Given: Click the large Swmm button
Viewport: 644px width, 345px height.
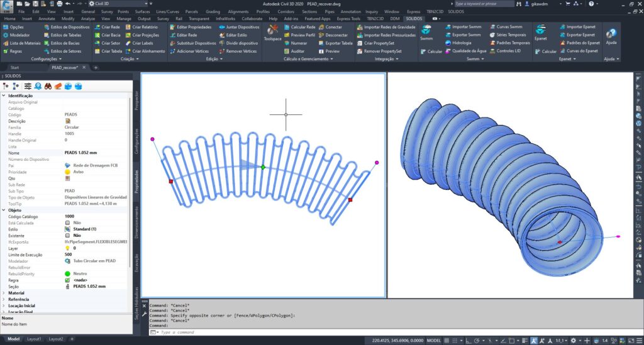Looking at the screenshot, I should [426, 33].
